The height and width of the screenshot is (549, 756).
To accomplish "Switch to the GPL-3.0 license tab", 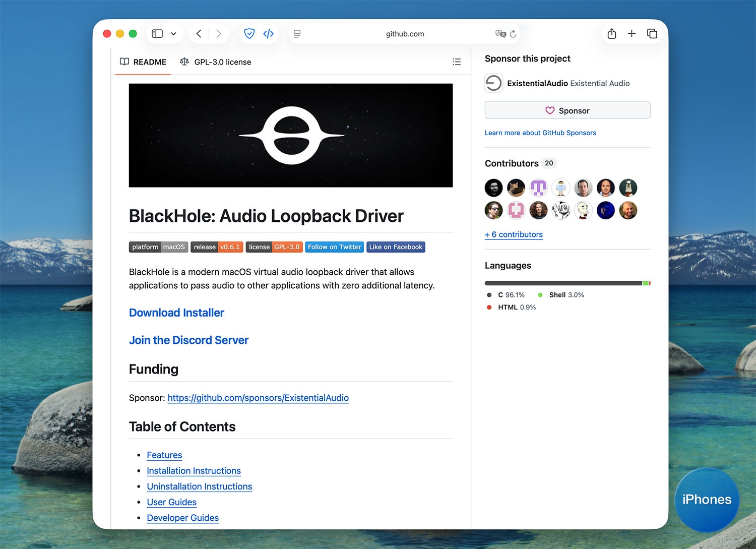I will pos(216,62).
